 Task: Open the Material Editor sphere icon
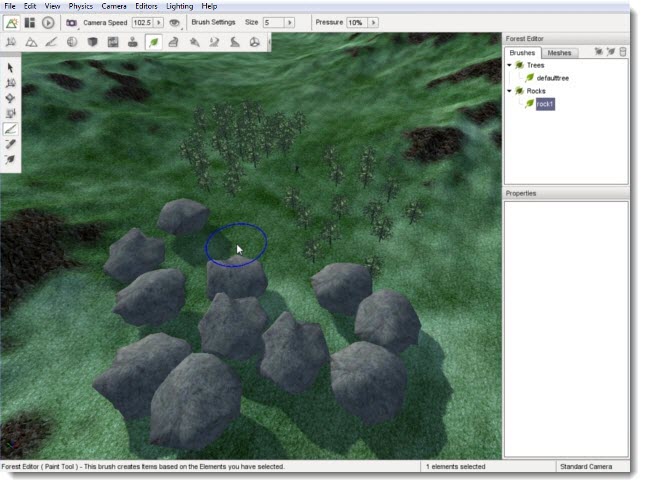click(x=72, y=42)
